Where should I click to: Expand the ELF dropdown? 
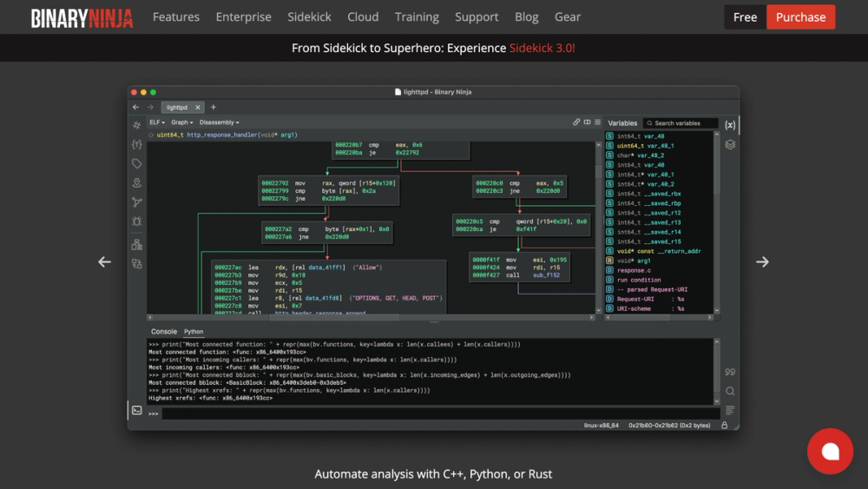(156, 122)
